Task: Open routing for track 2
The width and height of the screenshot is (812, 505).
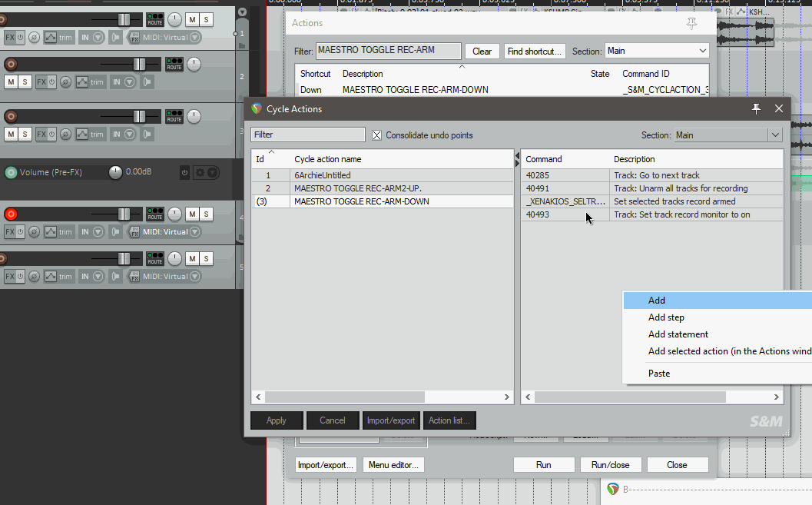Action: coord(174,65)
